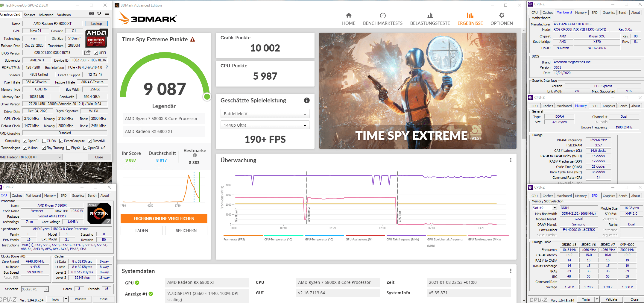Click the SPEICHERN button
Viewport: 644px width, 303px height.
coord(186,231)
